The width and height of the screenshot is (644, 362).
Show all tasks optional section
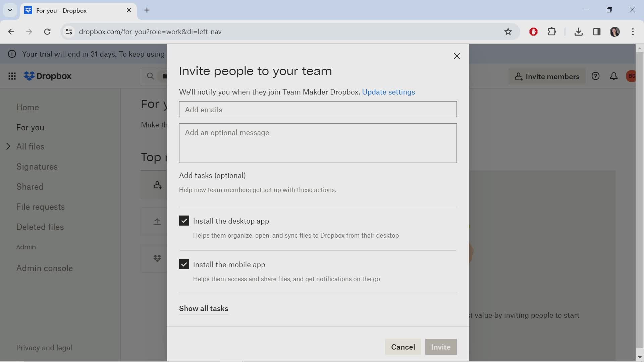(x=204, y=308)
